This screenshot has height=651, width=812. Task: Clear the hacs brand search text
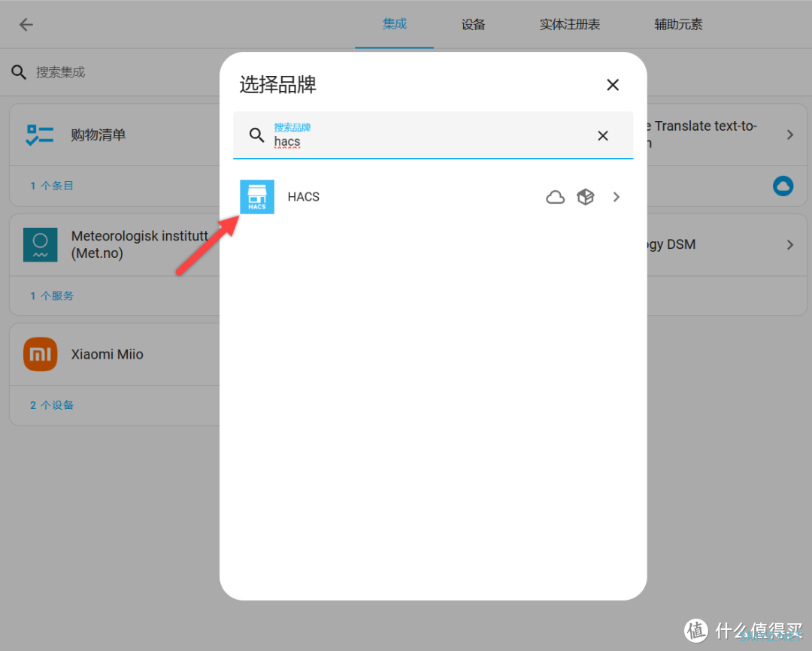pyautogui.click(x=603, y=136)
